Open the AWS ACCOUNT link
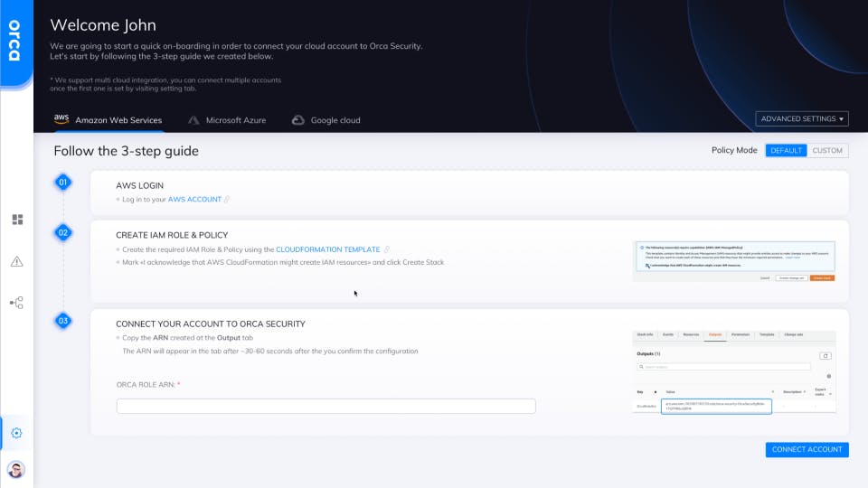 click(x=194, y=199)
